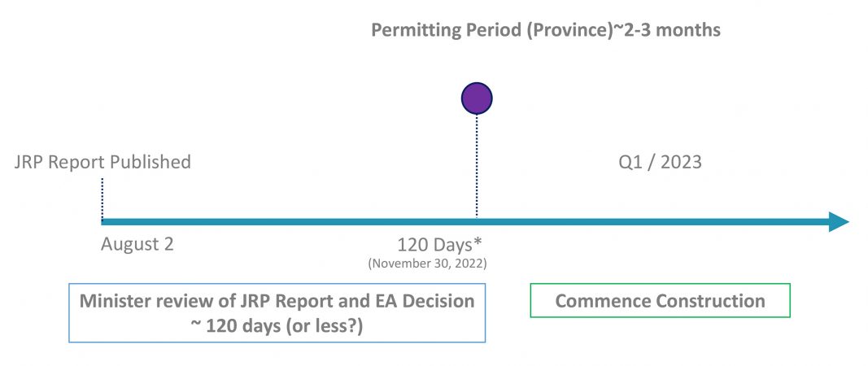This screenshot has width=868, height=366.
Task: Select the "JRP Report Published" label
Action: pyautogui.click(x=103, y=162)
